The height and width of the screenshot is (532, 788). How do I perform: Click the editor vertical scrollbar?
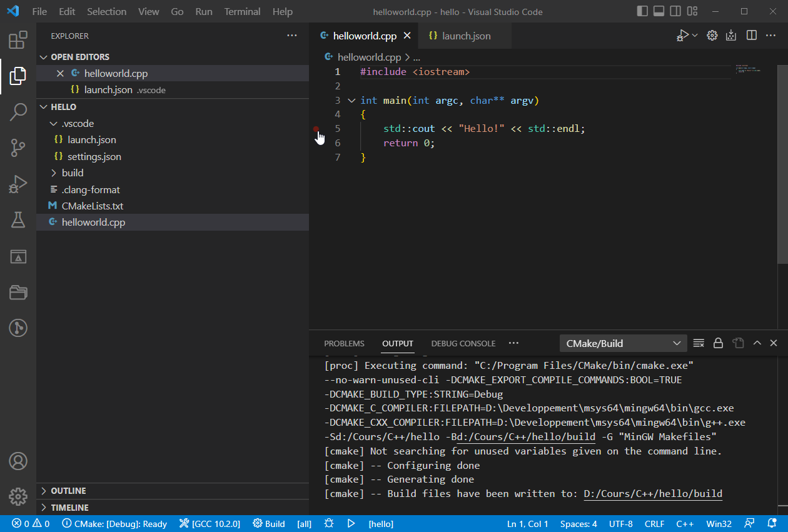783,164
